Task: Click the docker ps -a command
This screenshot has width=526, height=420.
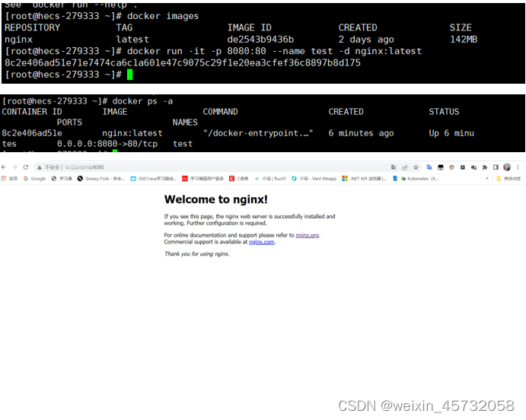Action: click(x=142, y=101)
